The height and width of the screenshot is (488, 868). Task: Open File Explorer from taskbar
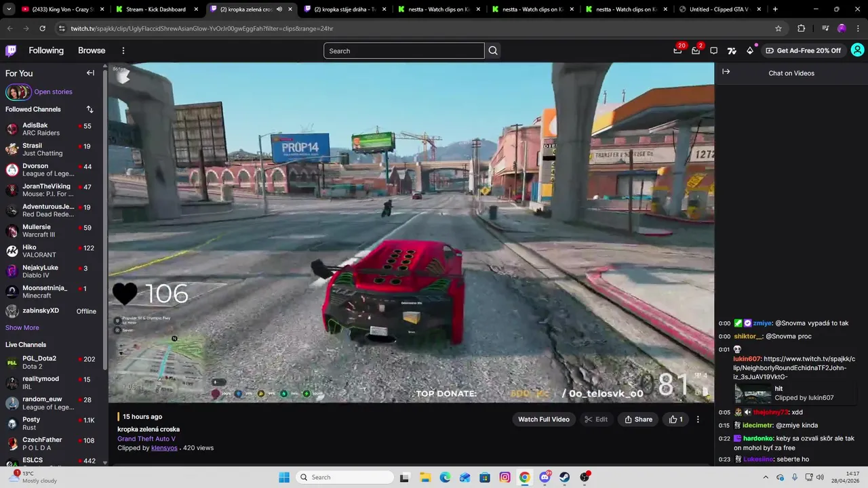pyautogui.click(x=425, y=477)
